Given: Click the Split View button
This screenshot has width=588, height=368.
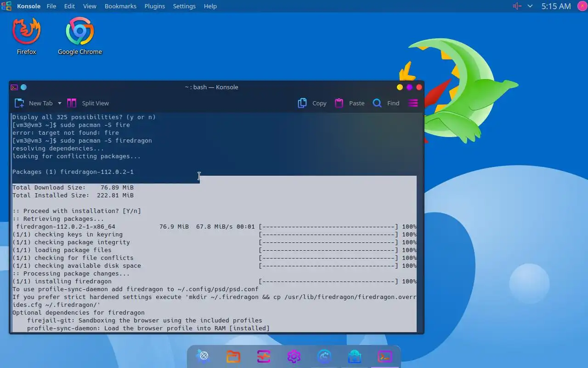Looking at the screenshot, I should coord(88,103).
